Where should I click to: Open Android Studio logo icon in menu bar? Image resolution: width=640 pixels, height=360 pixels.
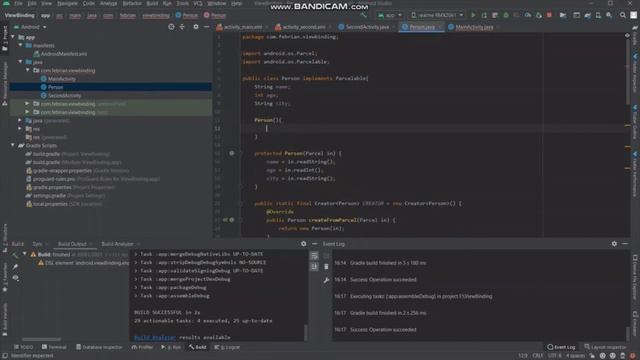[x=6, y=3]
